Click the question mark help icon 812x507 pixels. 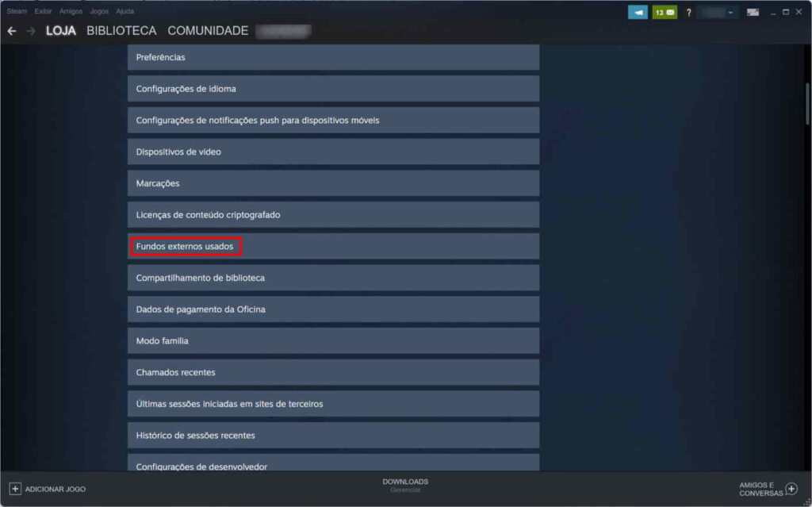point(688,12)
